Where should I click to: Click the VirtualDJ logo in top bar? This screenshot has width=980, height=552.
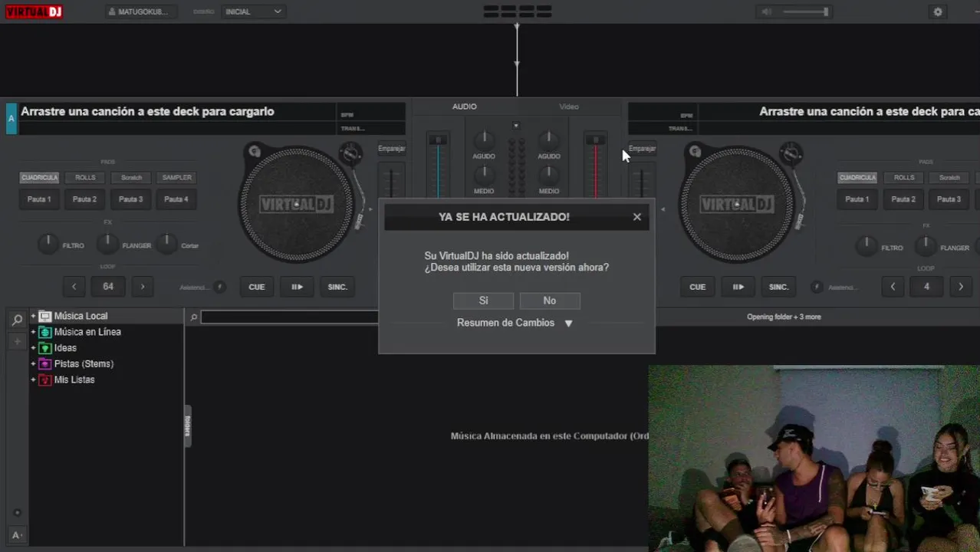pos(34,11)
